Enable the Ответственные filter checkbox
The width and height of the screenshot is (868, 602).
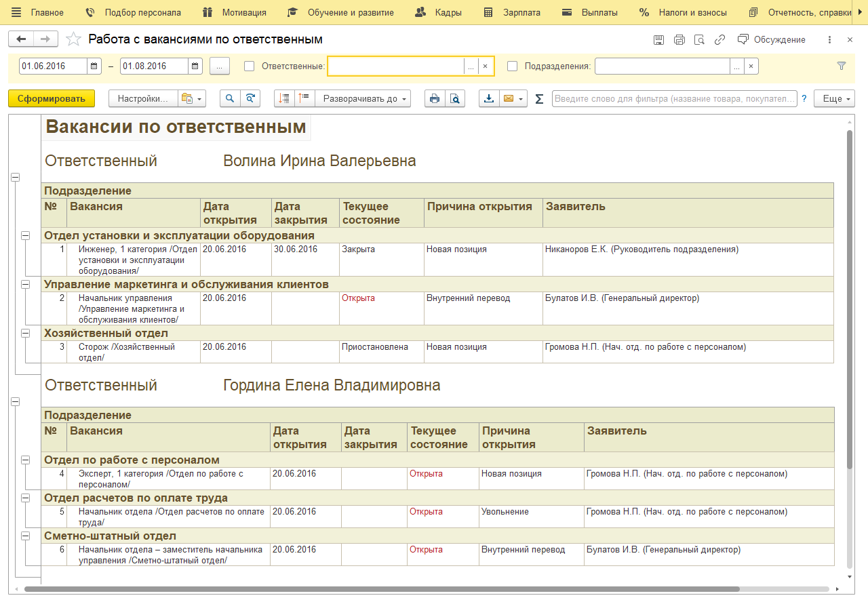[x=249, y=66]
